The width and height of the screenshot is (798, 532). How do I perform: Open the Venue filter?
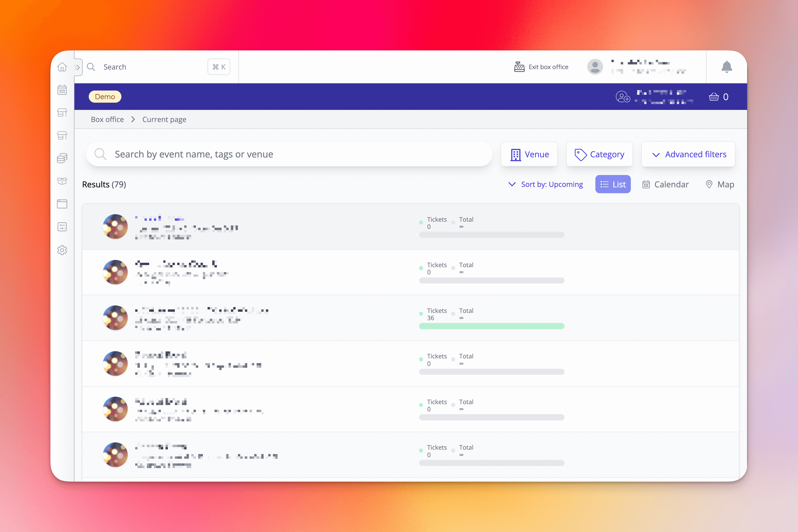click(x=529, y=154)
